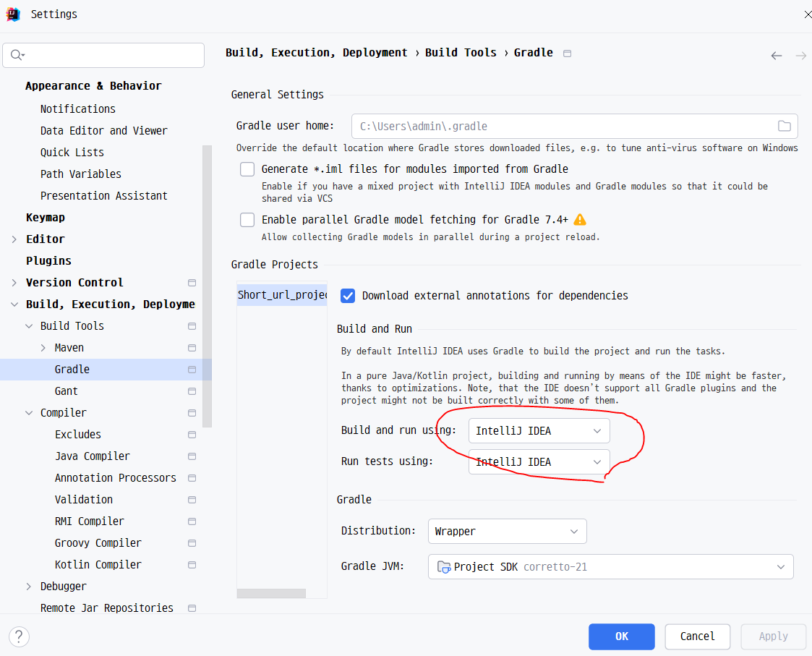812x656 pixels.
Task: Select Appearance & Behavior category
Action: [93, 86]
